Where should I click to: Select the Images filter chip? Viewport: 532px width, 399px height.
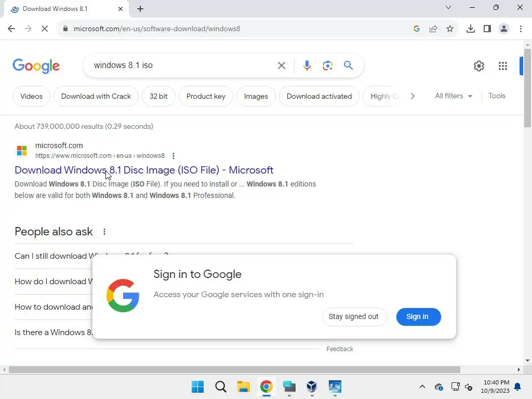click(x=256, y=96)
